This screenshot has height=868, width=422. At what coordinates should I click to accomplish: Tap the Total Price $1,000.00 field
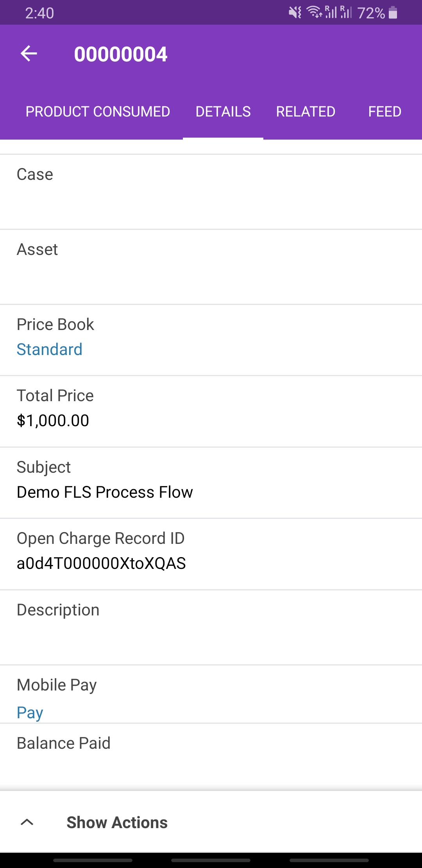[211, 412]
